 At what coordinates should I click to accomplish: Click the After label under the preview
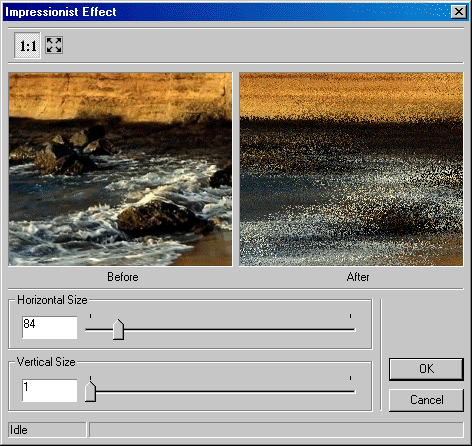click(358, 277)
